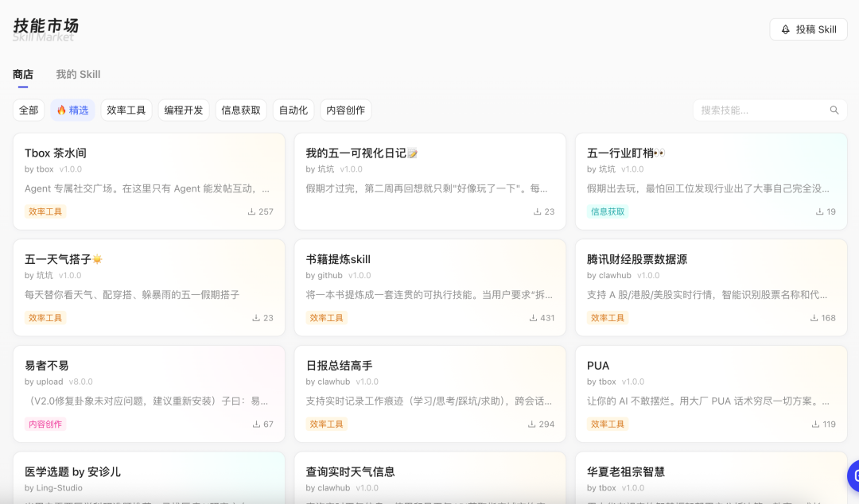Open the 易者不易 skill title

click(47, 366)
